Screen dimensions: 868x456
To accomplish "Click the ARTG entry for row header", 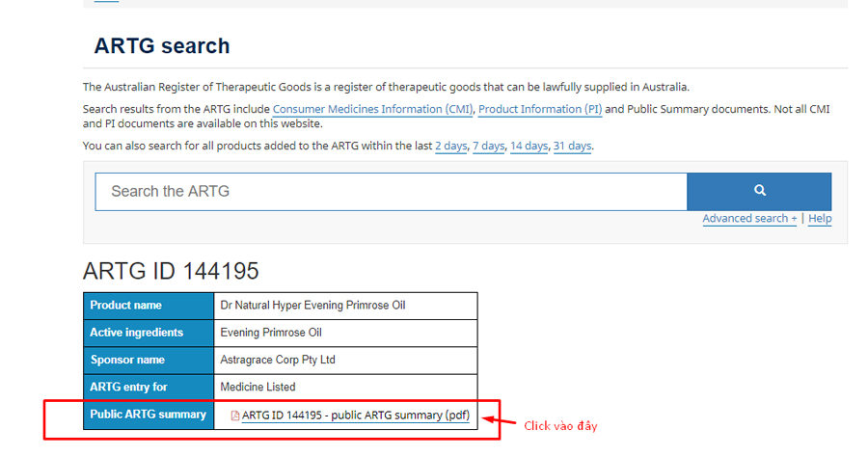I will [149, 388].
